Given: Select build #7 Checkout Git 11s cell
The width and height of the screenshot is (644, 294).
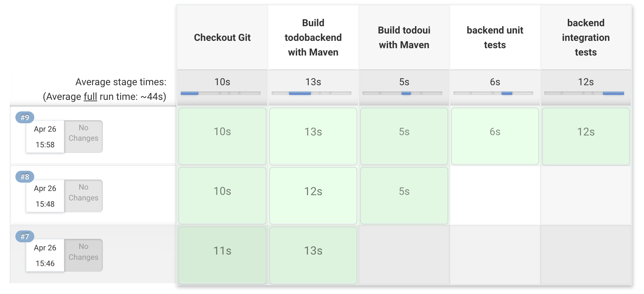Looking at the screenshot, I should click(x=222, y=255).
